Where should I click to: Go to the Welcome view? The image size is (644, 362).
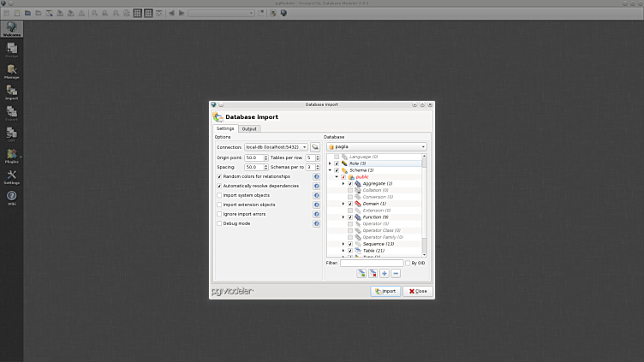click(12, 28)
